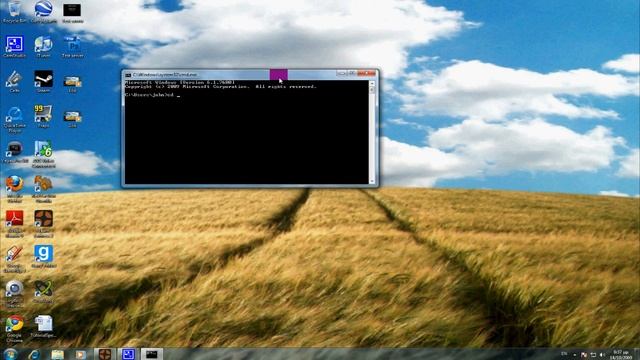Open the text document icon beside Chrome
Viewport: 640px width, 360px height.
tap(43, 327)
